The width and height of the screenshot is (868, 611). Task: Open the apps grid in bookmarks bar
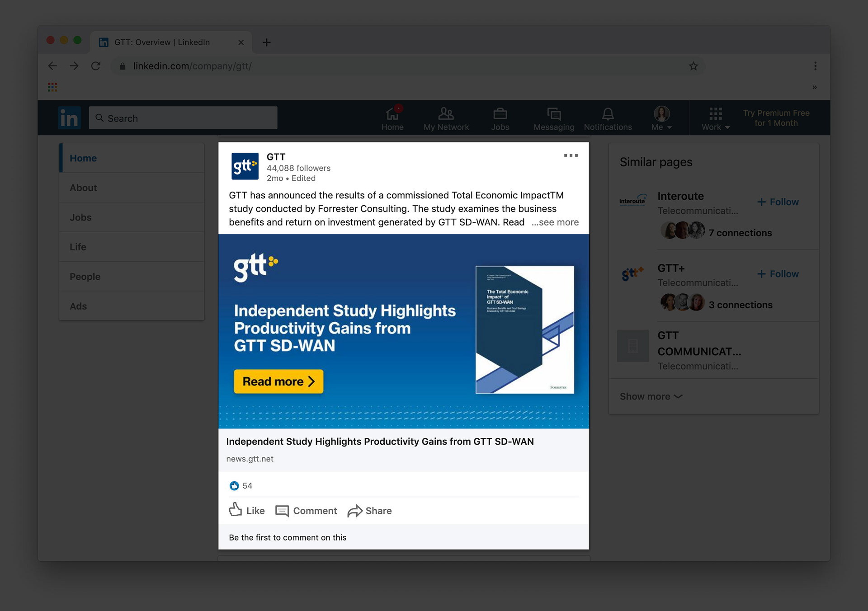pos(52,87)
